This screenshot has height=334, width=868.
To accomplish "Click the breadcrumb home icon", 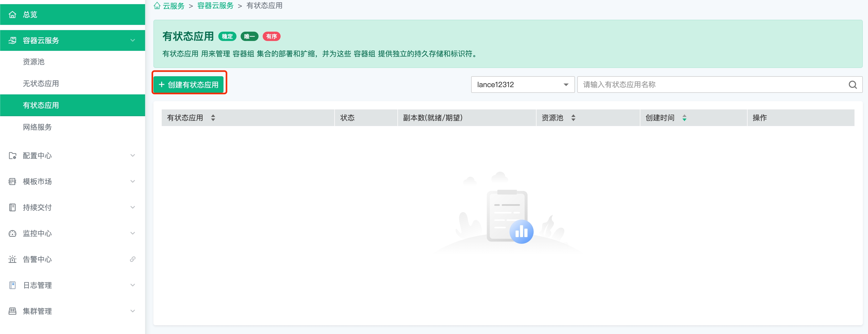I will 157,6.
